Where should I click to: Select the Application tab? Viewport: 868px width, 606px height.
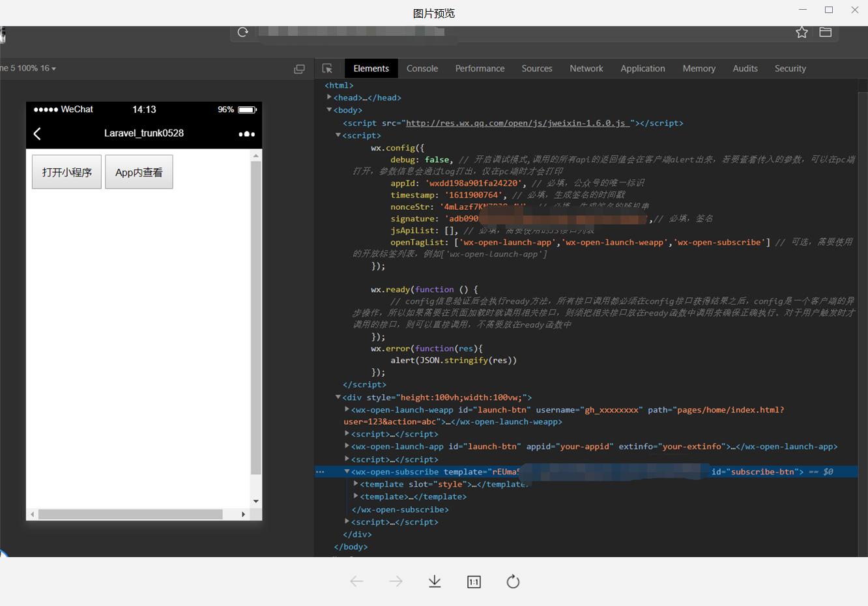click(x=643, y=68)
